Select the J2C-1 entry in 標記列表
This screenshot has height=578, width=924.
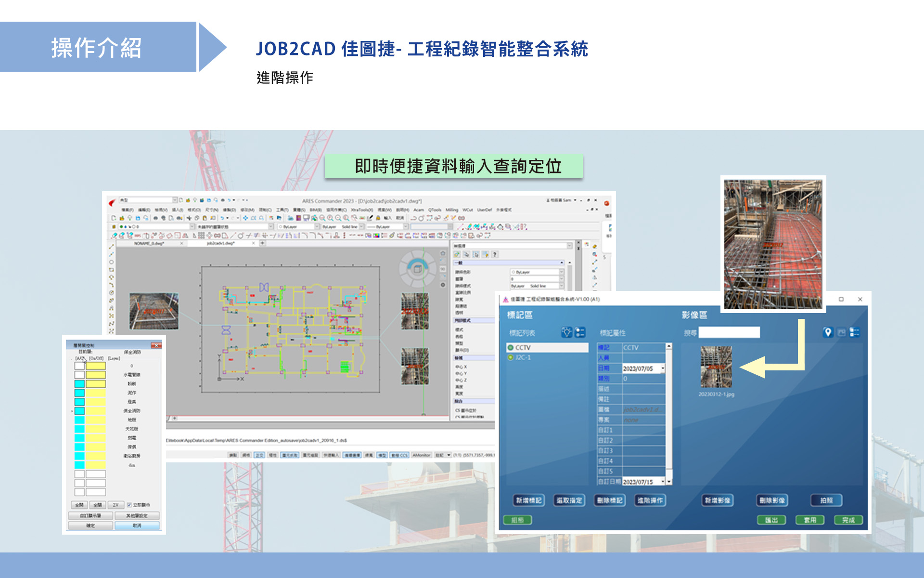[547, 357]
